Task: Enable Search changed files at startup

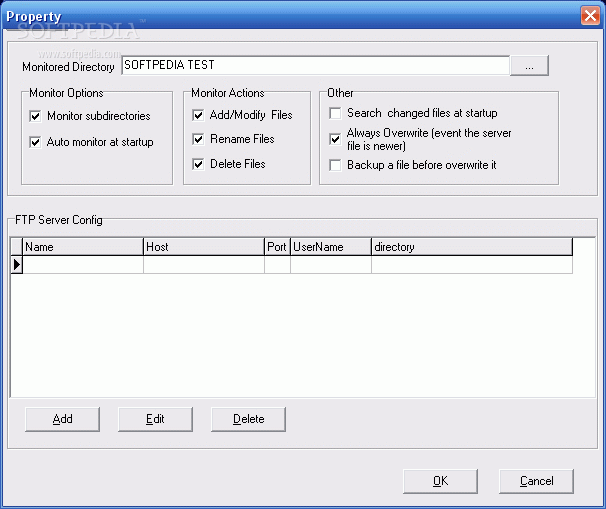Action: pos(335,113)
